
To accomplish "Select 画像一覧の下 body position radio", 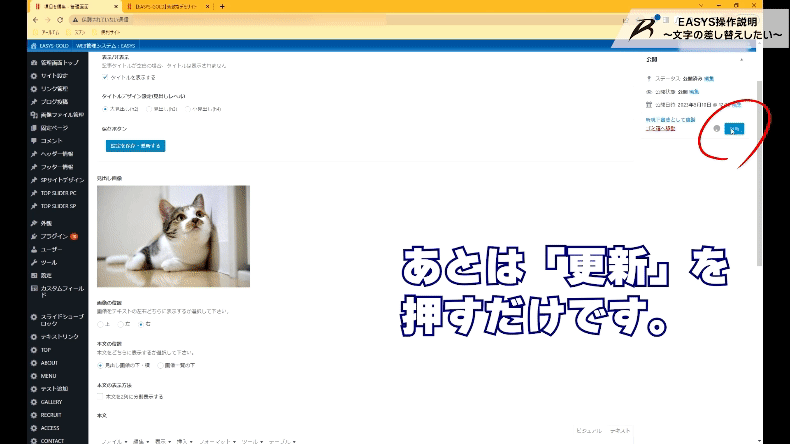I will click(160, 365).
